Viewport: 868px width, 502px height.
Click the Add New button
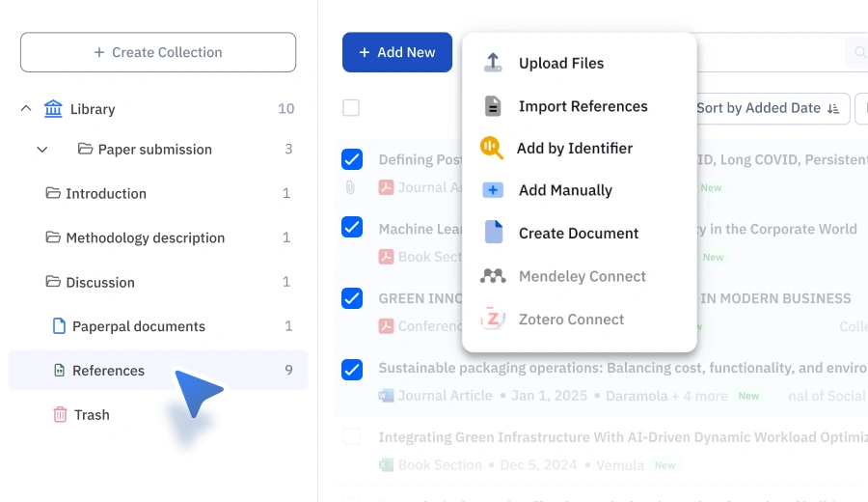point(397,52)
